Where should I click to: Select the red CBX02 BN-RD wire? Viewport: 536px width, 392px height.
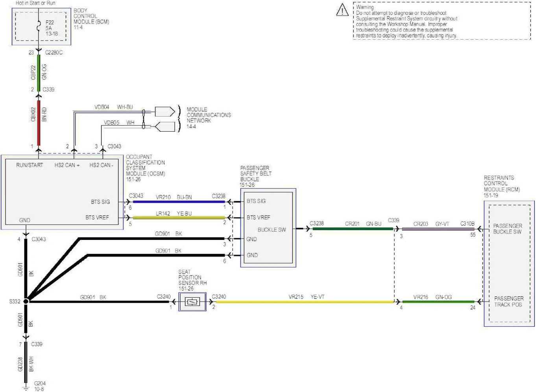(x=39, y=122)
